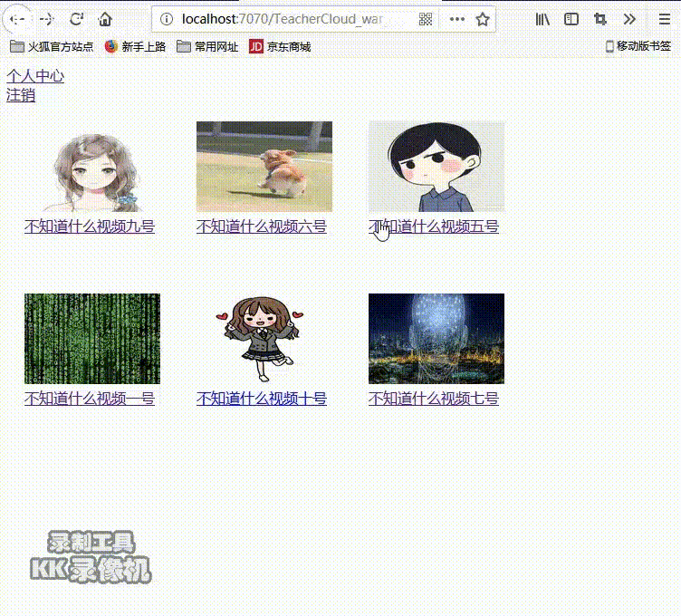This screenshot has width=681, height=616.
Task: Open the Firefox hamburger menu
Action: click(x=664, y=19)
